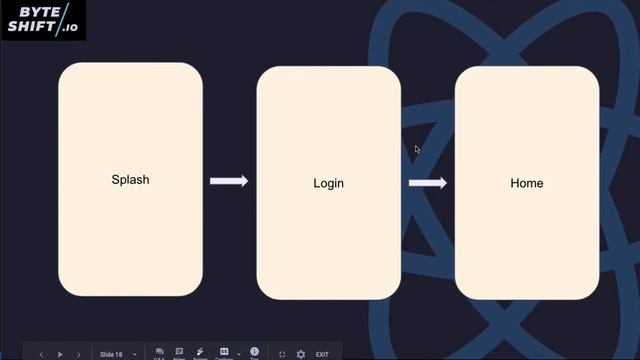
Task: Click the Login screen card
Action: pos(329,183)
